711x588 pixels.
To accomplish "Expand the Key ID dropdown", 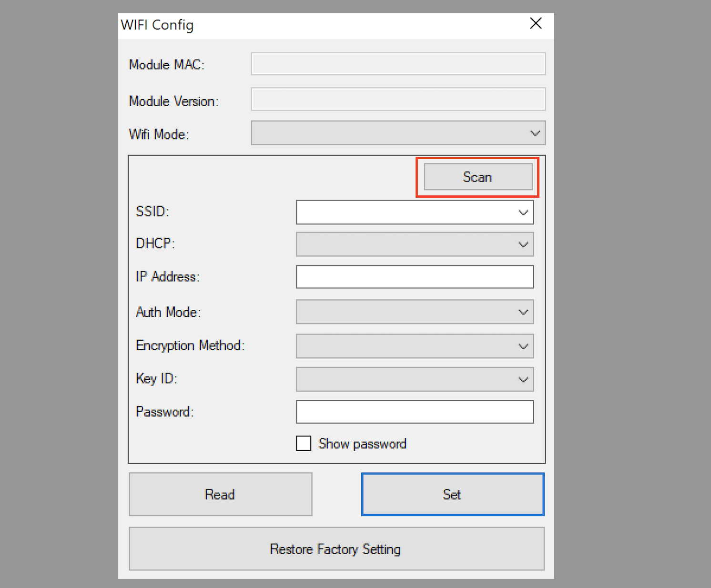I will 523,379.
